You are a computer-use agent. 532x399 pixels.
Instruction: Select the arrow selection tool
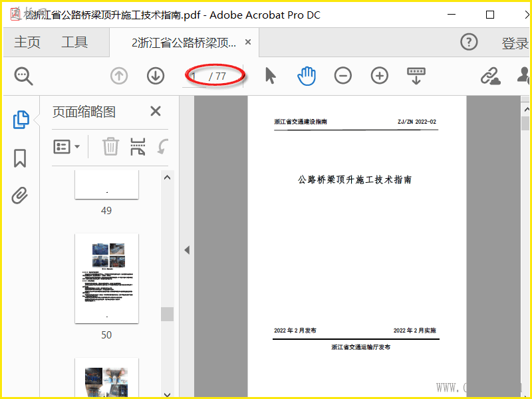[271, 75]
